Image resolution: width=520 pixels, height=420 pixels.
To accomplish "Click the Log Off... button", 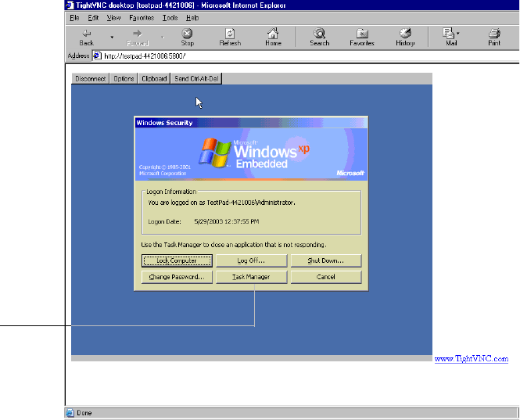I will pyautogui.click(x=251, y=260).
